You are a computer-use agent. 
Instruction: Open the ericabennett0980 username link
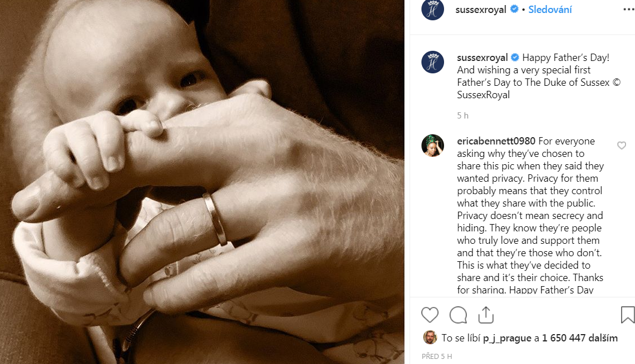tap(496, 141)
